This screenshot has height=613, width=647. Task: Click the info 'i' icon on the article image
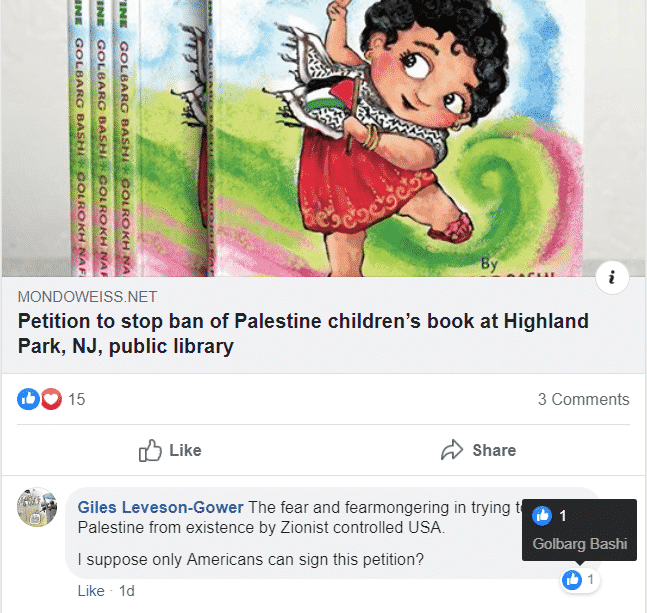click(x=612, y=277)
